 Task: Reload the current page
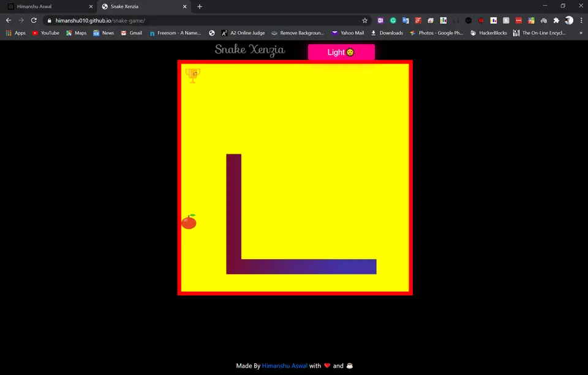34,20
